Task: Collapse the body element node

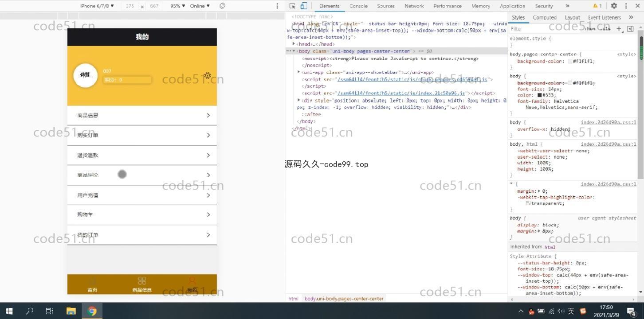Action: [295, 51]
